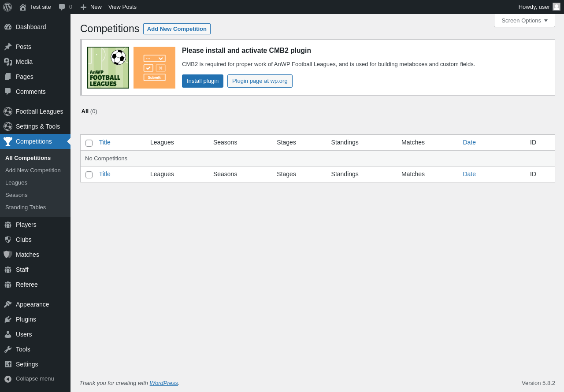The height and width of the screenshot is (392, 564).
Task: Open All Competitions submenu item
Action: tap(28, 158)
